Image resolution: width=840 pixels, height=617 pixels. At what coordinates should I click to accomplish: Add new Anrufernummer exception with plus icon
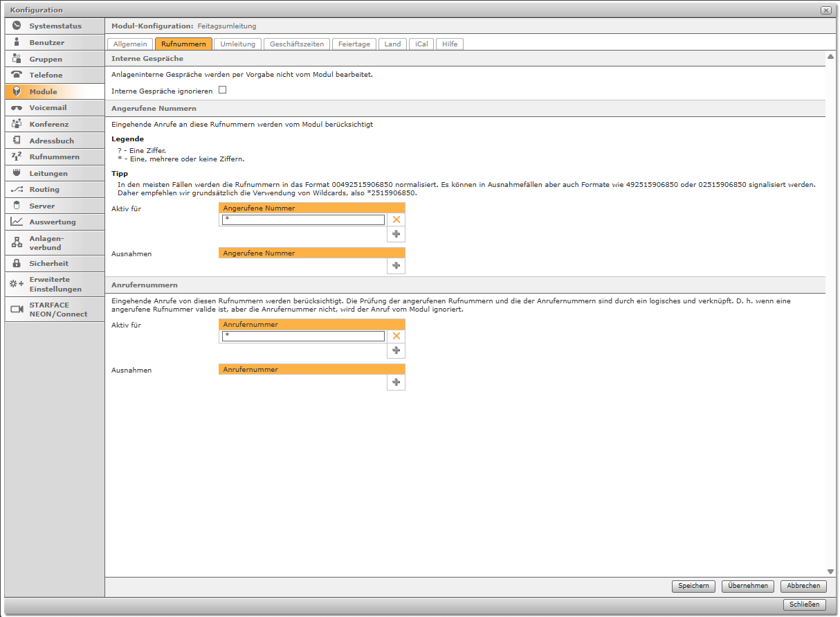(396, 382)
